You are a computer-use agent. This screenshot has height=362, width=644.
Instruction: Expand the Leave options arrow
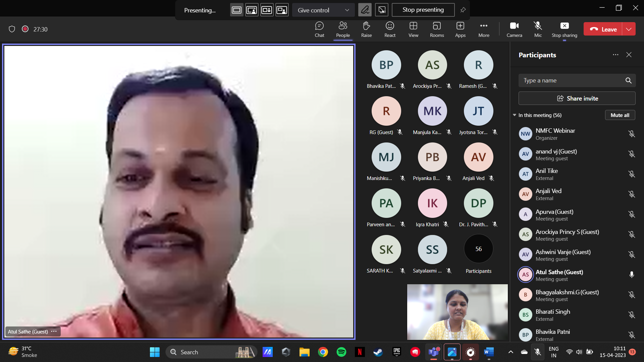[629, 29]
